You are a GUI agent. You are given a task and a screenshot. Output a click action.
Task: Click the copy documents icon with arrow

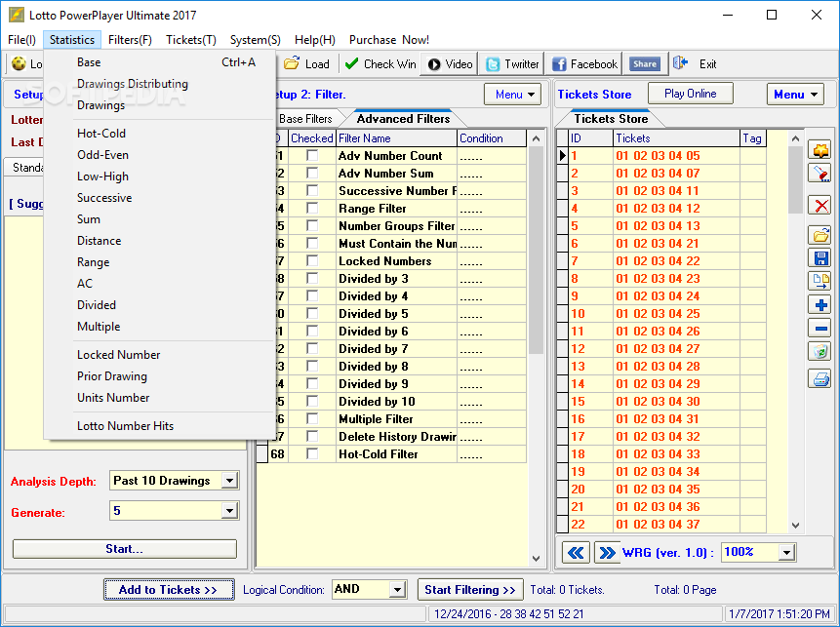click(x=820, y=281)
